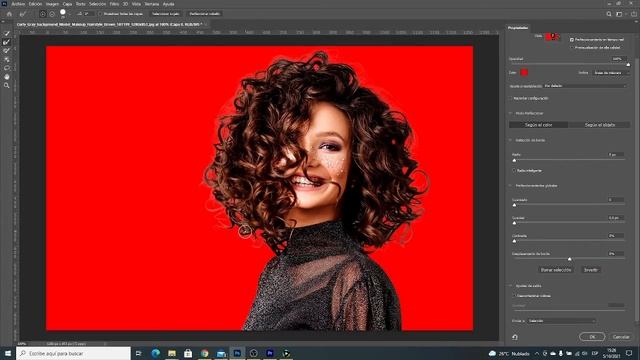Click the Borrar selección button
Screen dimensions: 640x360
[556, 270]
